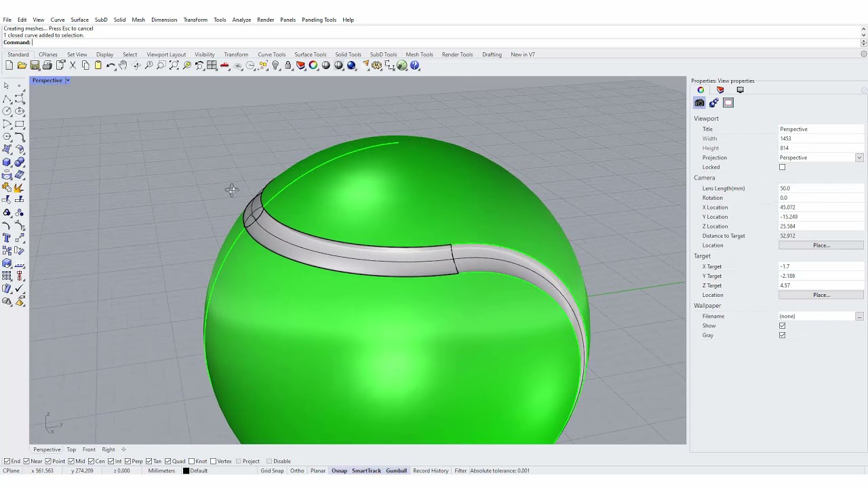Toggle the End osnap checkbox
The height and width of the screenshot is (488, 868).
tap(7, 462)
